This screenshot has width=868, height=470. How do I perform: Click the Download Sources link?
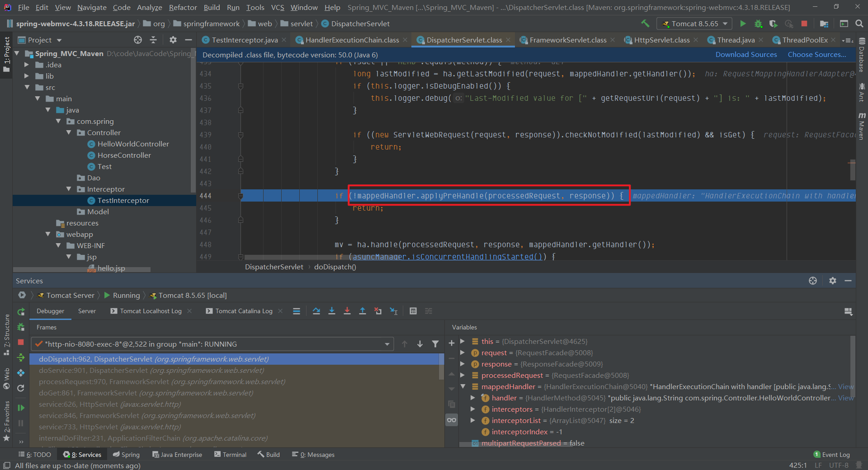746,55
